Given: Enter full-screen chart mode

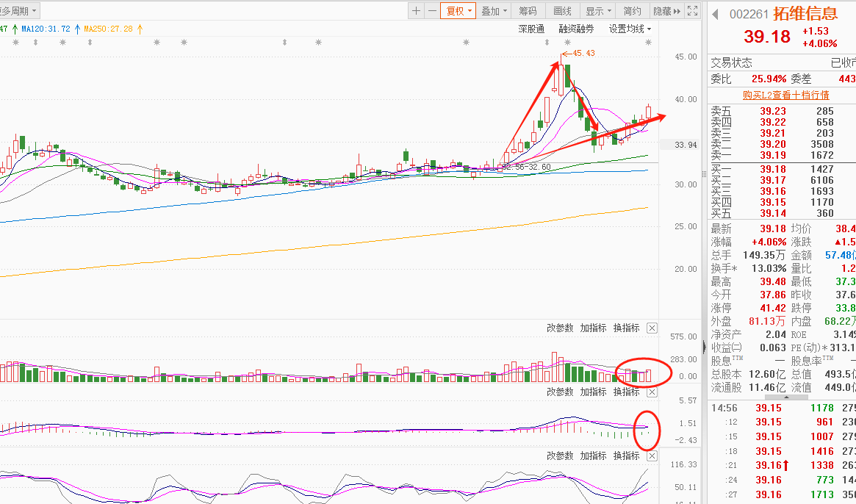Looking at the screenshot, I should 692,11.
